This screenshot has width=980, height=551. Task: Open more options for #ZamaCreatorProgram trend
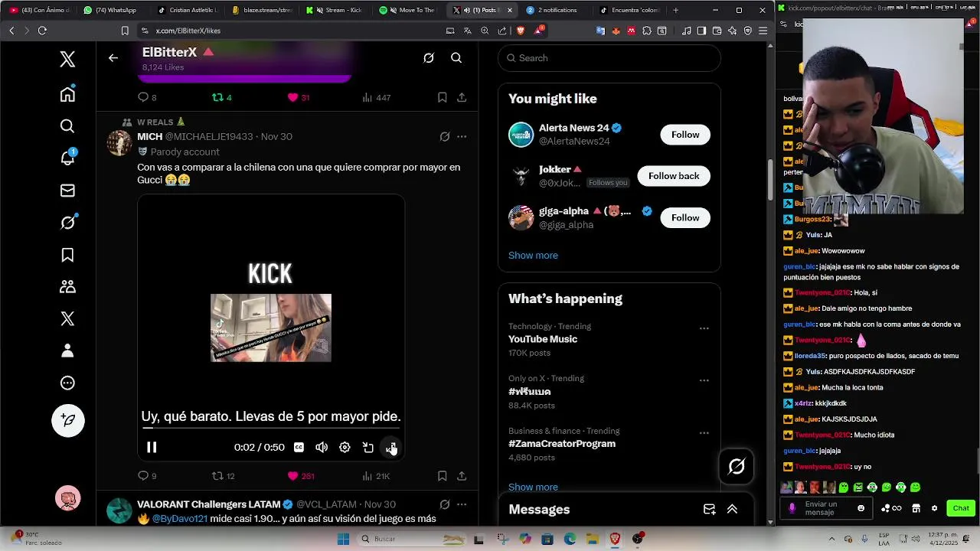pyautogui.click(x=704, y=433)
